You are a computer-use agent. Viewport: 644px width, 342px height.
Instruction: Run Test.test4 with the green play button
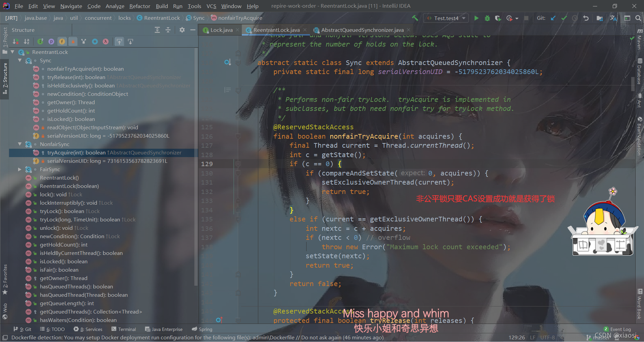click(476, 18)
